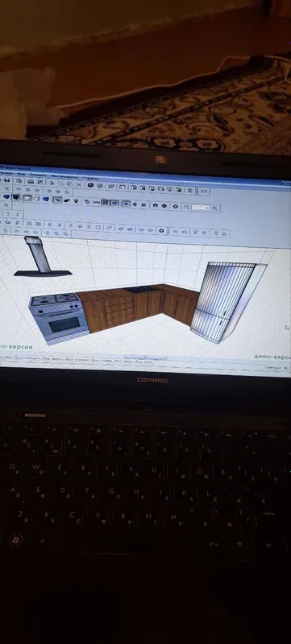This screenshot has height=644, width=291.
Task: Click the Sigma sum calculation icon
Action: pyautogui.click(x=191, y=190)
